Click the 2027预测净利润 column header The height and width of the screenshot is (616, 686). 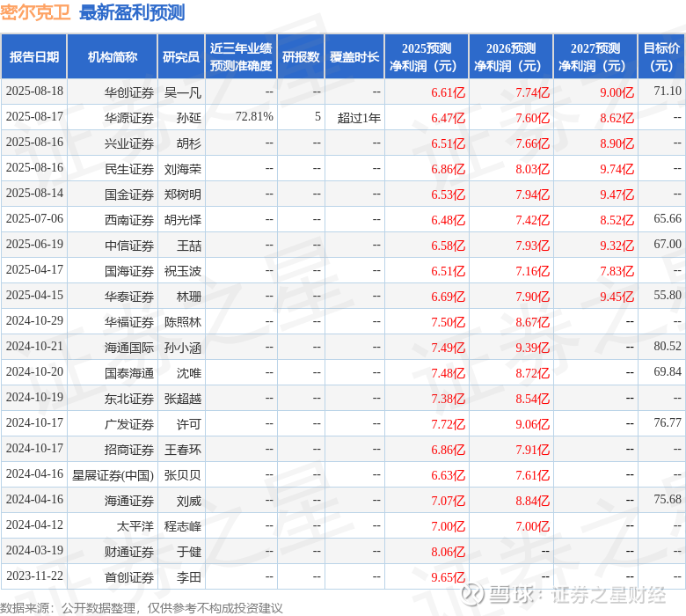pos(595,57)
